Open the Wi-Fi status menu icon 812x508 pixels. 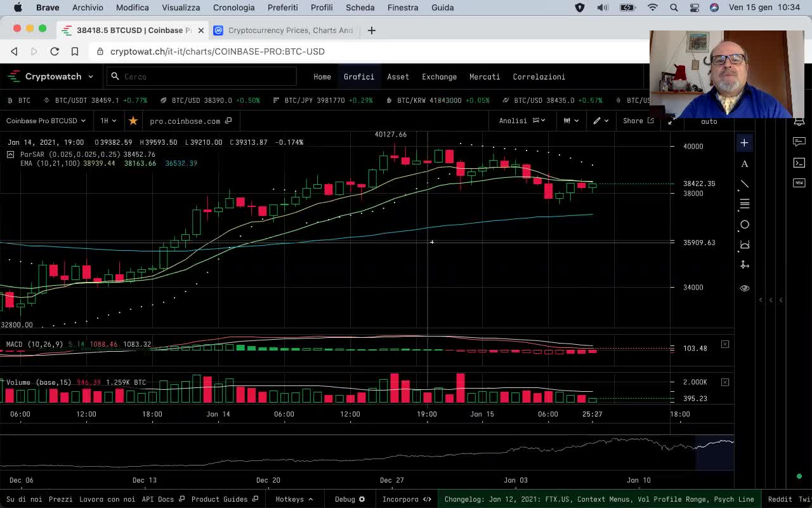(x=653, y=8)
